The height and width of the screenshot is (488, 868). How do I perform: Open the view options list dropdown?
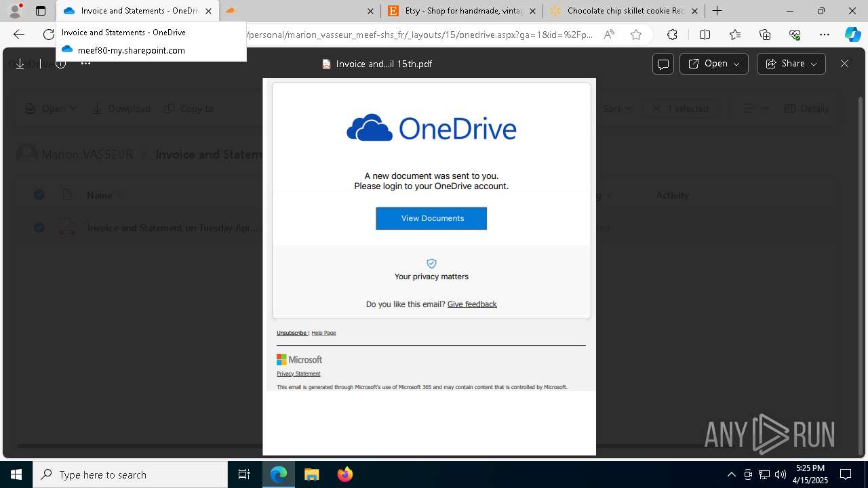755,108
